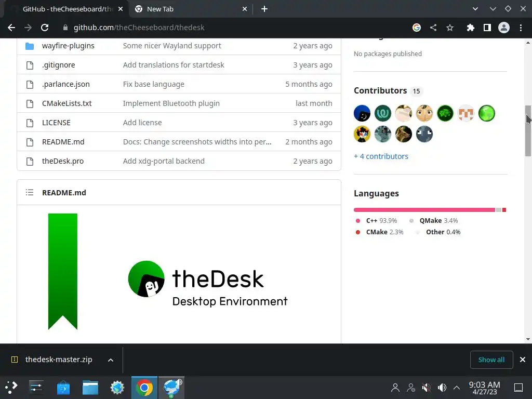Click the address bar URL field
This screenshot has width=532, height=399.
(234, 28)
